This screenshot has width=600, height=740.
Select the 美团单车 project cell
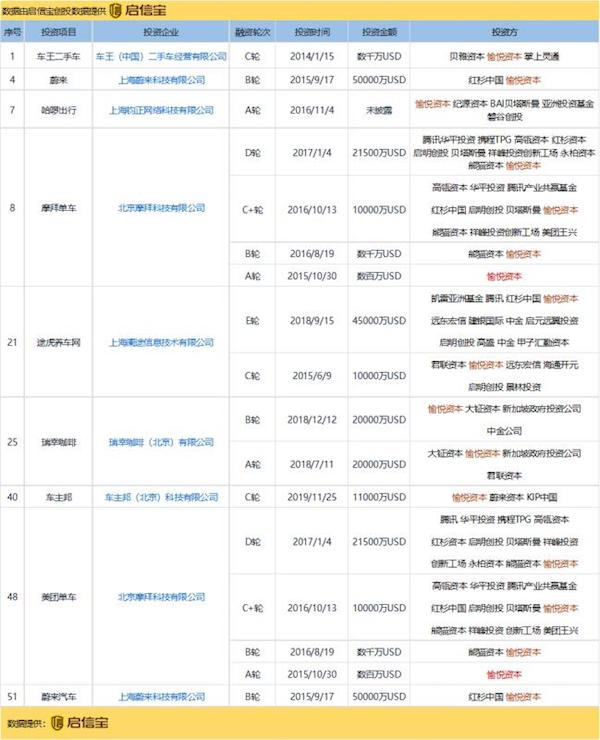[59, 597]
